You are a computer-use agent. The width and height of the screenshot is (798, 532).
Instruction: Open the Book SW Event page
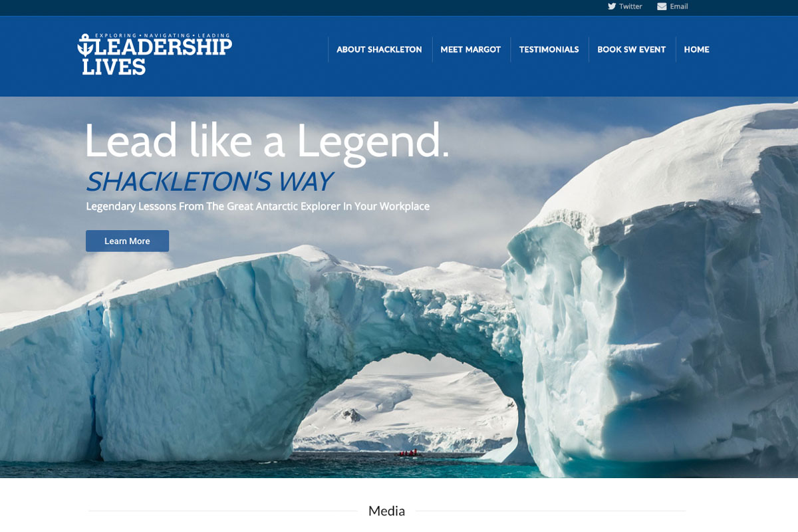(631, 49)
